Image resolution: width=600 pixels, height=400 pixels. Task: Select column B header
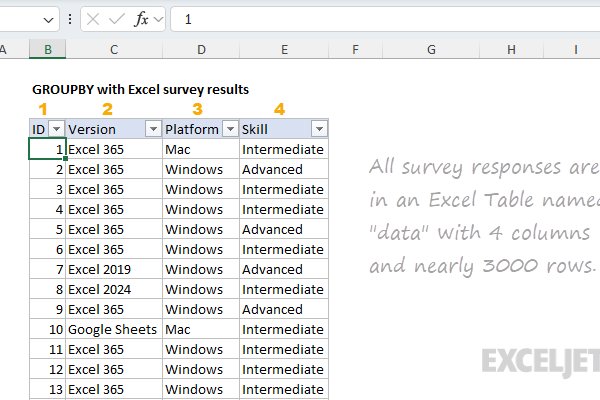pos(47,49)
